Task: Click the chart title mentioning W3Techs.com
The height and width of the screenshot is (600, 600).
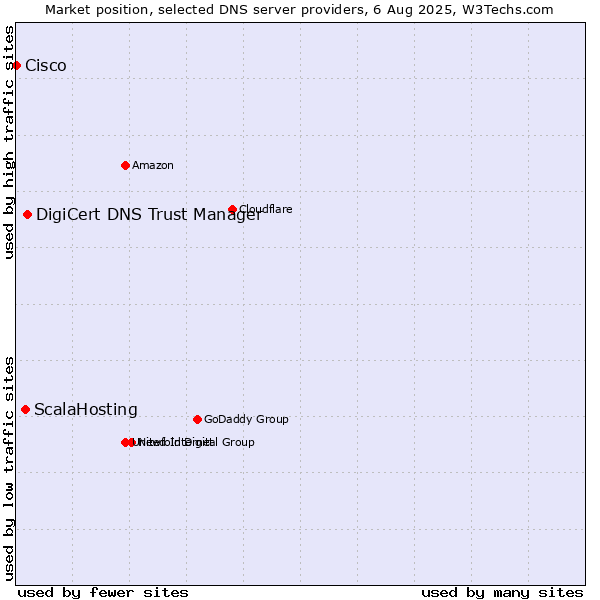Action: (299, 10)
